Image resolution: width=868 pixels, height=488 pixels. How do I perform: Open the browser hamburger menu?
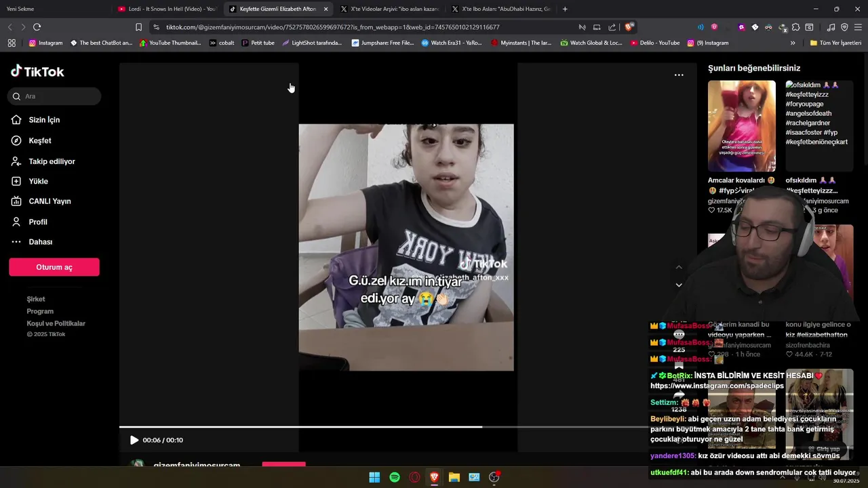point(858,27)
